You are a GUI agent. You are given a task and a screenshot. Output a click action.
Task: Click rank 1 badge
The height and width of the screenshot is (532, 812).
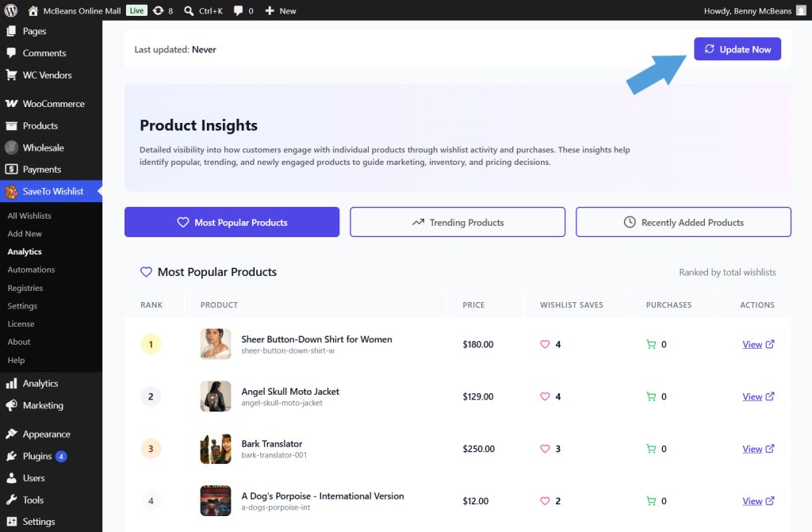[151, 344]
